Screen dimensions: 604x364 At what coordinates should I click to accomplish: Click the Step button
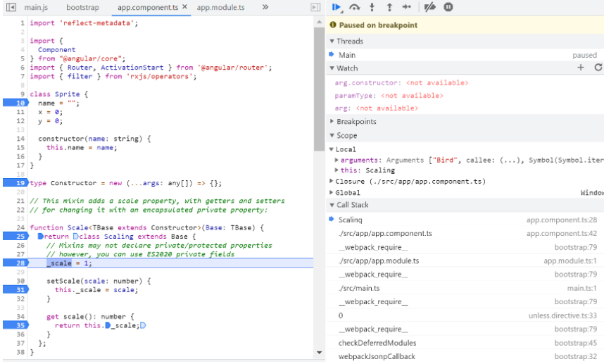point(407,7)
